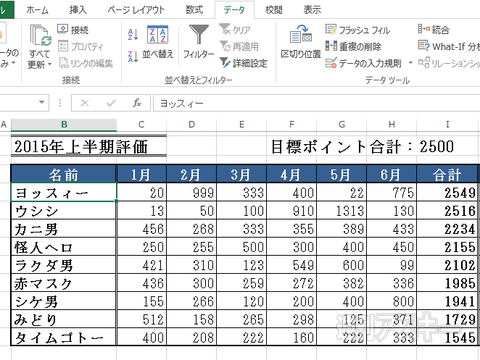Open the Page Layout (ページ レイアウト) tab
Viewport: 480px width, 360px height.
136,10
